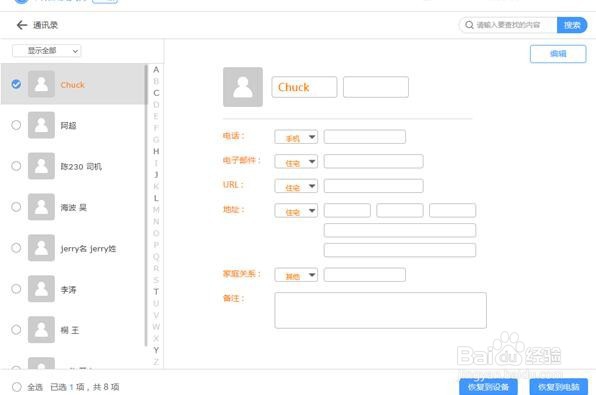Click the avatar for 海波 吴
This screenshot has height=395, width=596.
tap(41, 207)
